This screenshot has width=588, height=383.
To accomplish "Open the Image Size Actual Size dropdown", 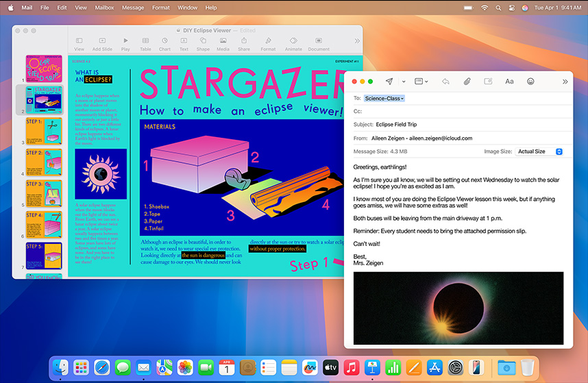I will 539,151.
